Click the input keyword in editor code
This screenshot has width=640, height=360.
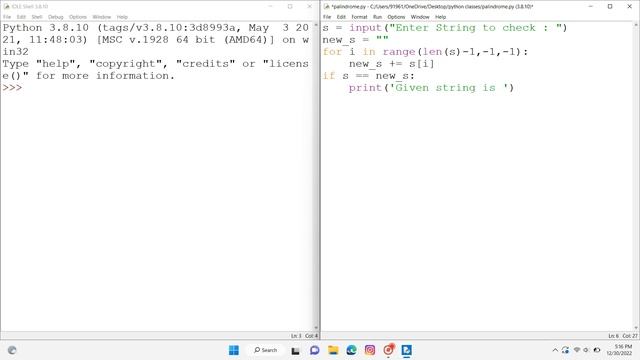365,28
